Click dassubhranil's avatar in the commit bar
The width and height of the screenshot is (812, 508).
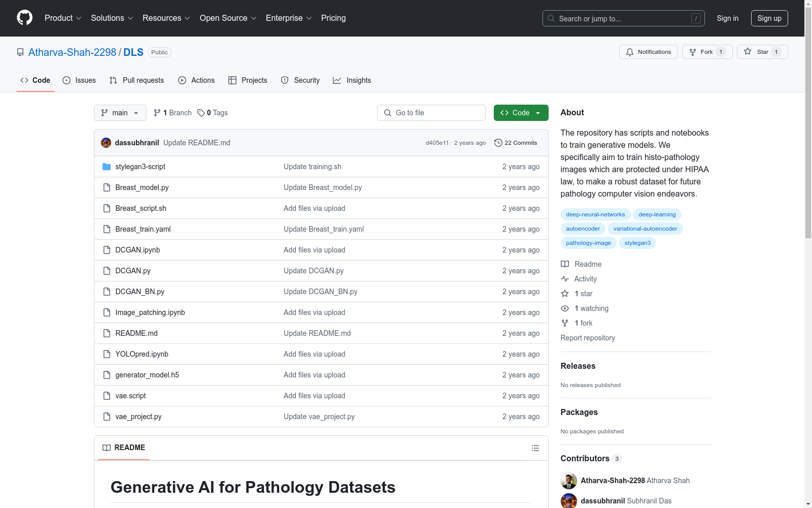coord(106,143)
